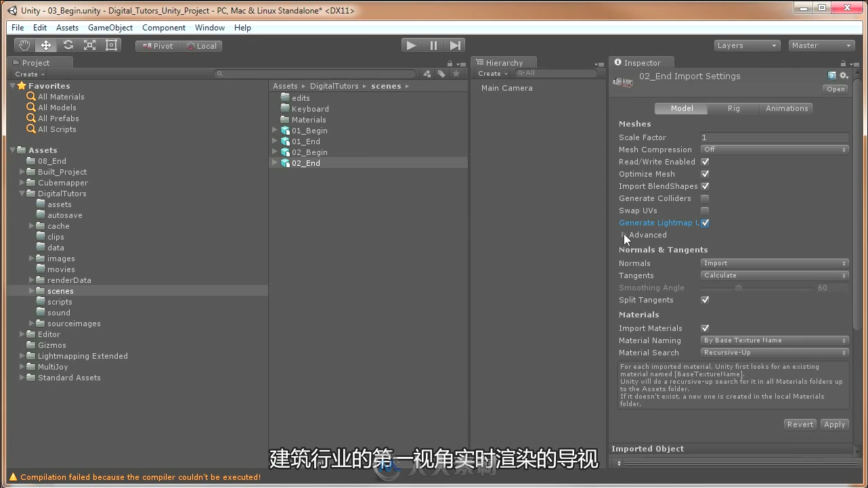
Task: Open the File menu
Action: [x=18, y=28]
